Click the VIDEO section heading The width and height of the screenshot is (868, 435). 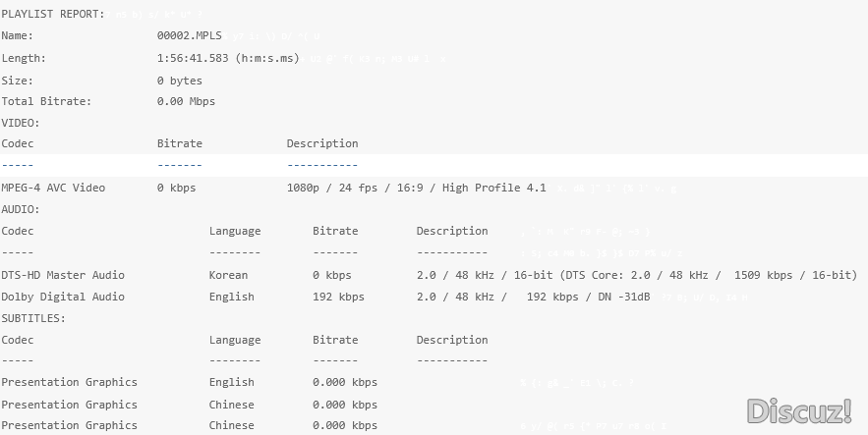[20, 123]
